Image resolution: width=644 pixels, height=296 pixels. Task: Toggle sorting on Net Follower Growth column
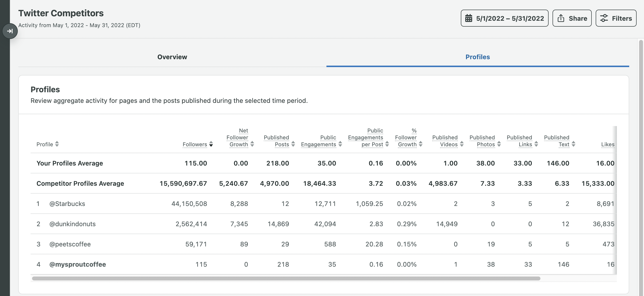tap(252, 144)
